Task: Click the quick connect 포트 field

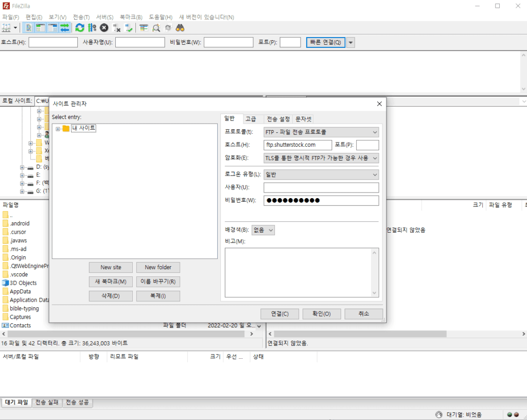Action: point(290,42)
